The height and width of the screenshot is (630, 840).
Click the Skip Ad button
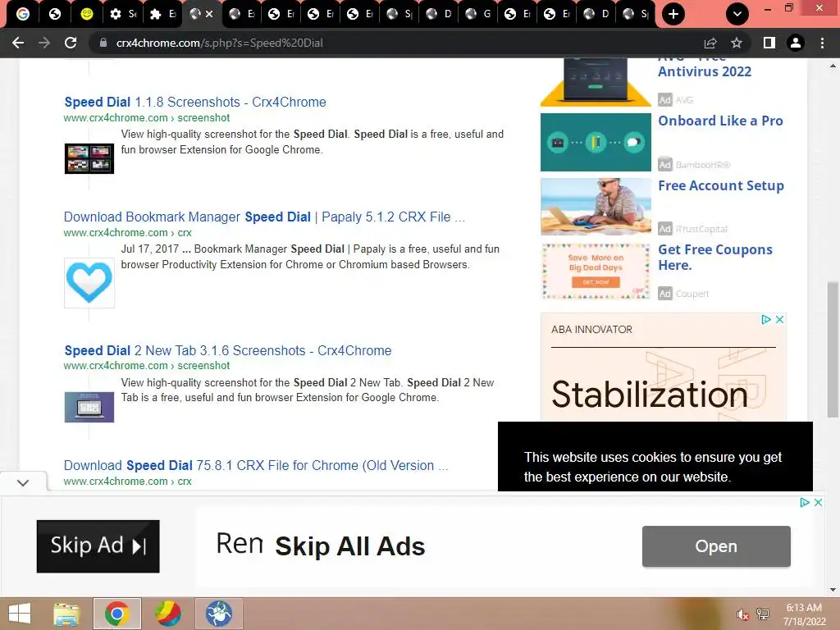point(98,546)
